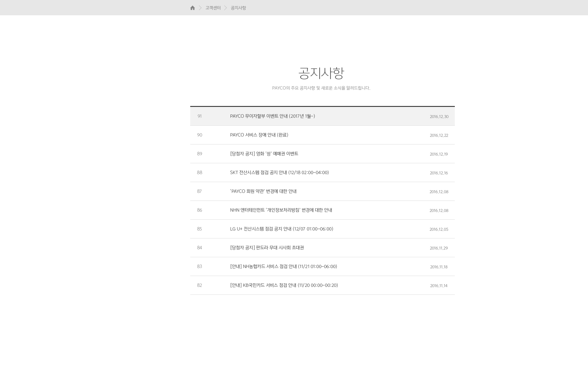This screenshot has height=382, width=588.
Task: Select notice number 86
Action: (200, 210)
